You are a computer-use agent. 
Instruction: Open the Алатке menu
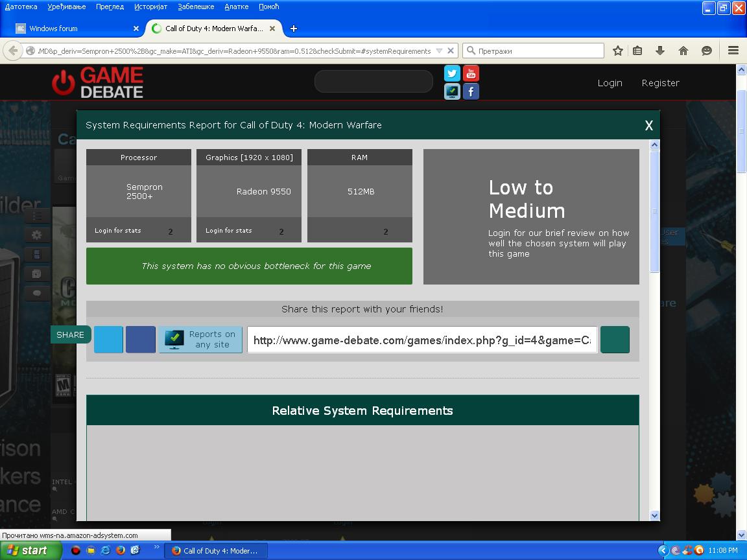click(x=236, y=6)
